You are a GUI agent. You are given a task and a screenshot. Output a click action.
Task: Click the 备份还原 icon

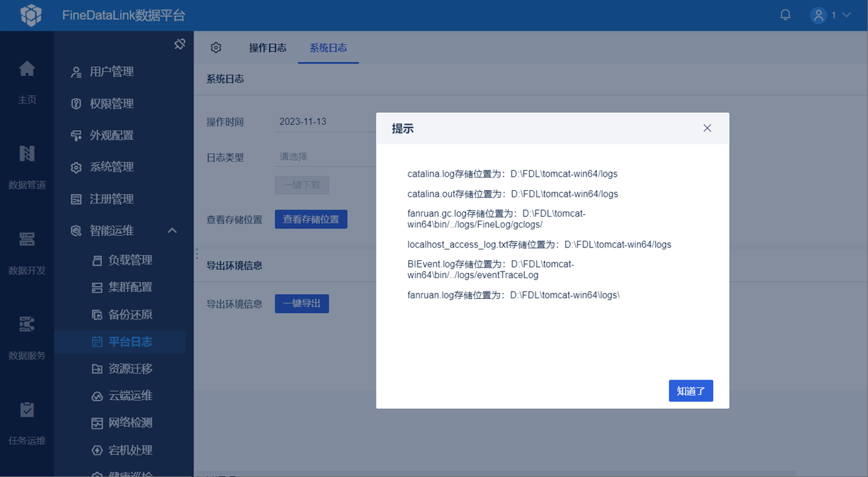[97, 315]
